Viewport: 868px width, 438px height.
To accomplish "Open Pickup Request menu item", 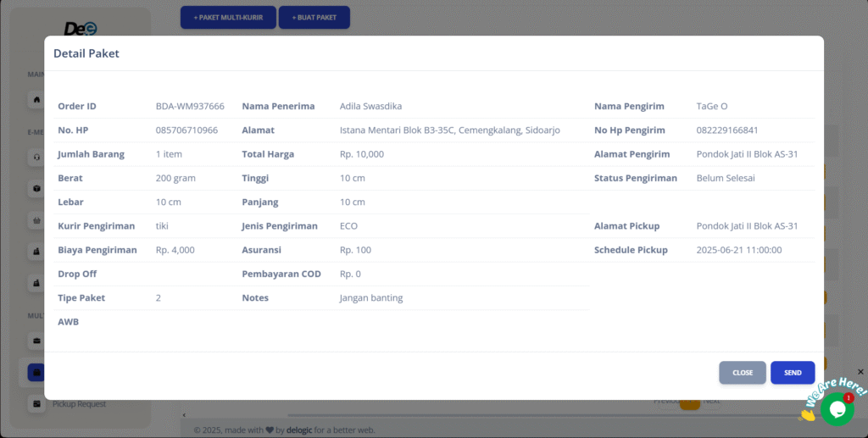I will [x=79, y=404].
